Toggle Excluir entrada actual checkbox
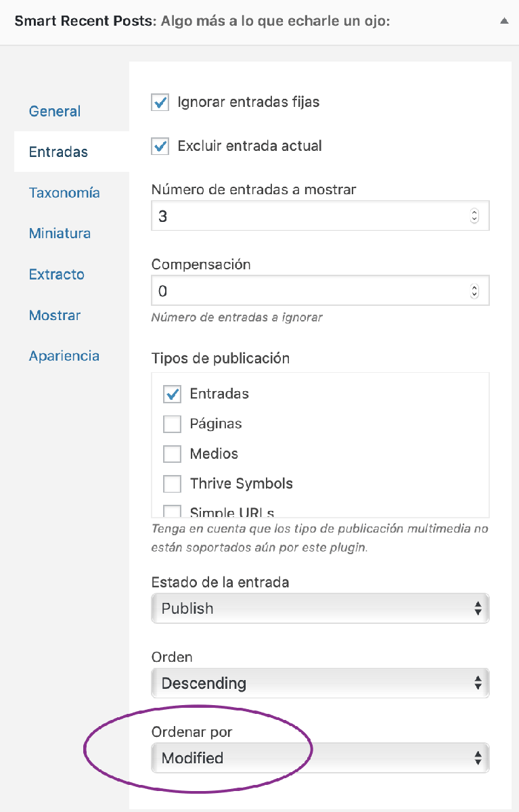Screen dimensions: 519x812 click(x=160, y=146)
